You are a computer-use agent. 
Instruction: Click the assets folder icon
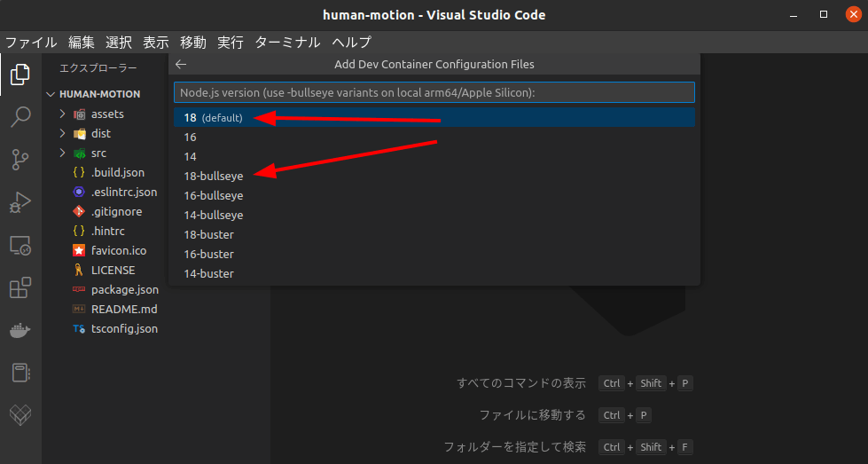[80, 114]
